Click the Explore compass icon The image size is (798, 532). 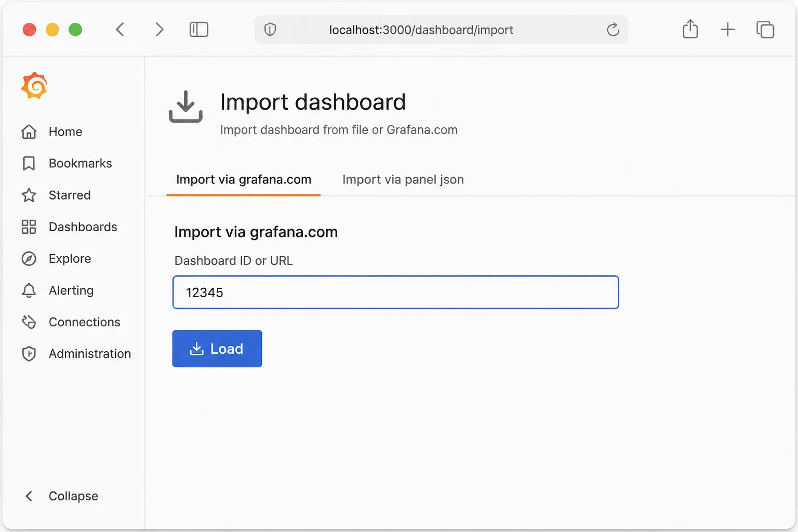29,259
